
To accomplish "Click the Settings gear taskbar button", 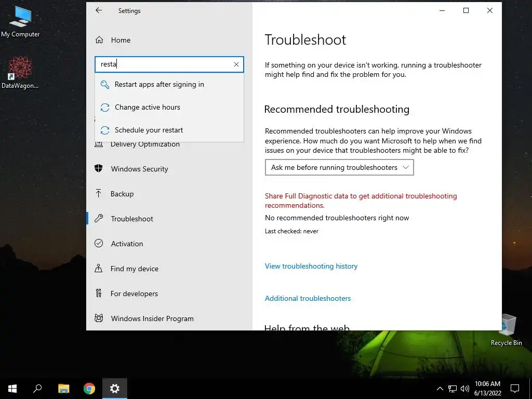I will (x=115, y=389).
